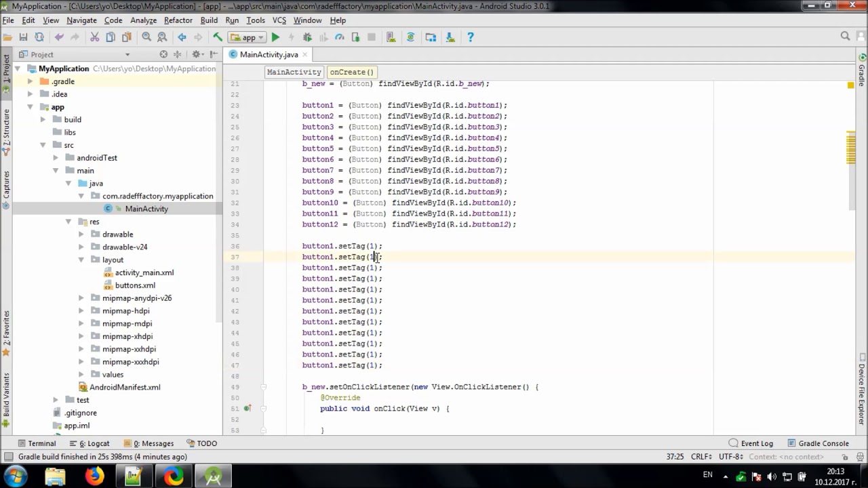Click the Undo arrow icon
The height and width of the screenshot is (488, 868).
(59, 37)
